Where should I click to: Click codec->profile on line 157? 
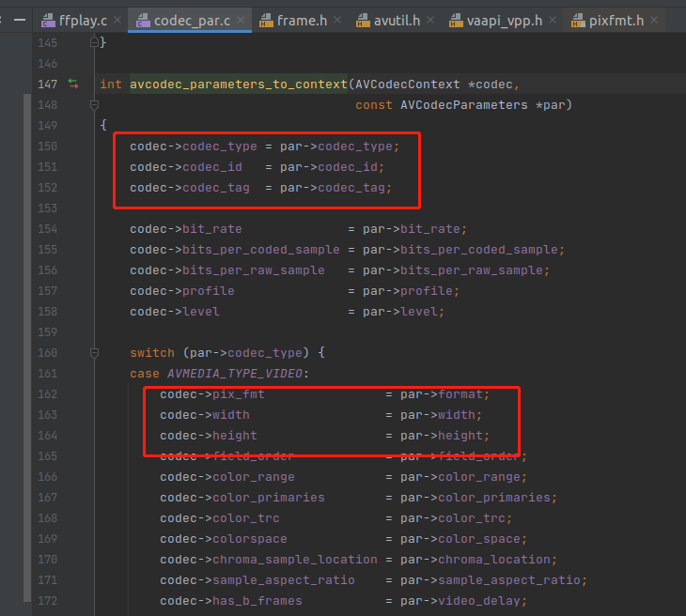pyautogui.click(x=182, y=291)
